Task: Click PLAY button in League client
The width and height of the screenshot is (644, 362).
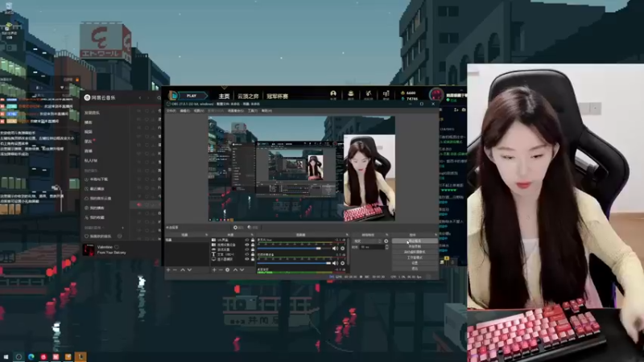Action: coord(192,96)
